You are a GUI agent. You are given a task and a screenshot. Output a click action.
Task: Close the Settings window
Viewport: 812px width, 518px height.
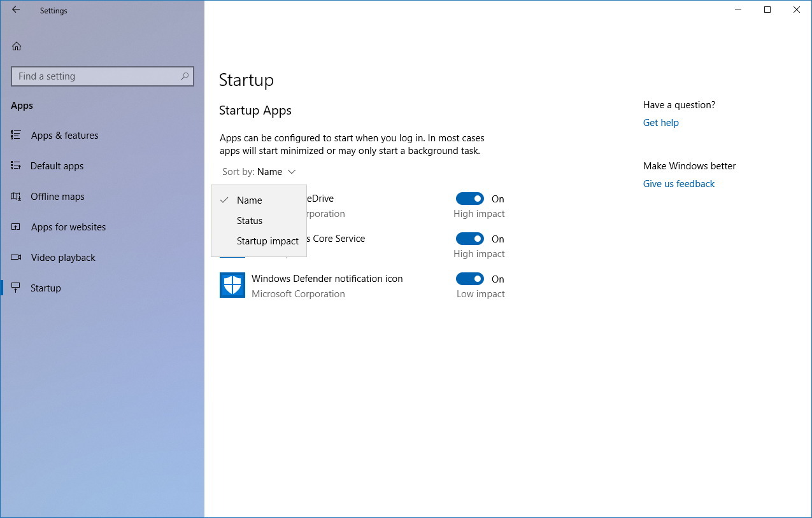(x=797, y=10)
